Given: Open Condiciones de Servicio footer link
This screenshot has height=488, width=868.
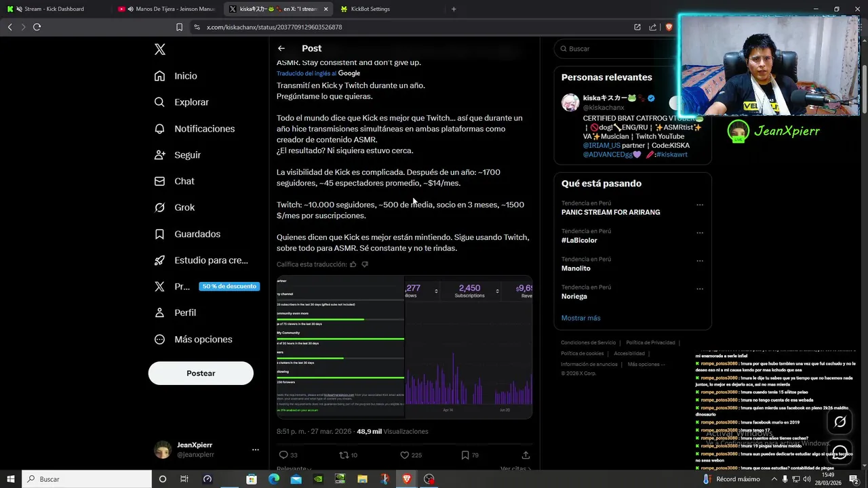Looking at the screenshot, I should (589, 343).
